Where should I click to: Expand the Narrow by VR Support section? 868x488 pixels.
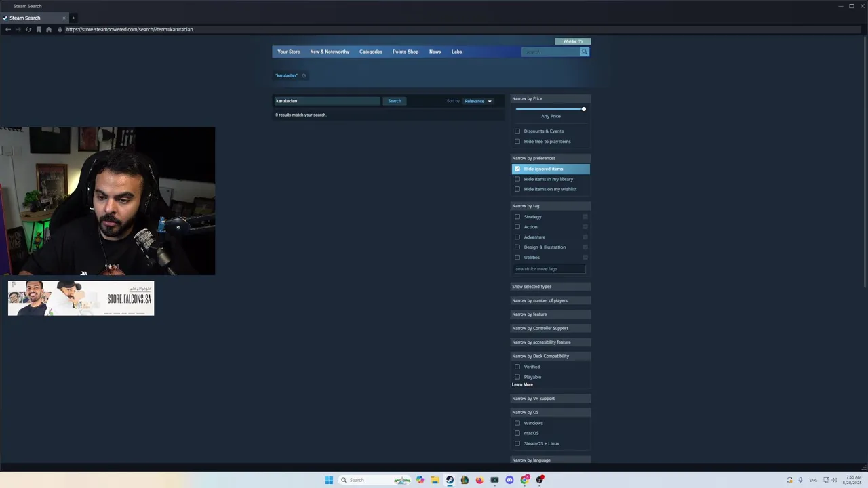pyautogui.click(x=551, y=399)
